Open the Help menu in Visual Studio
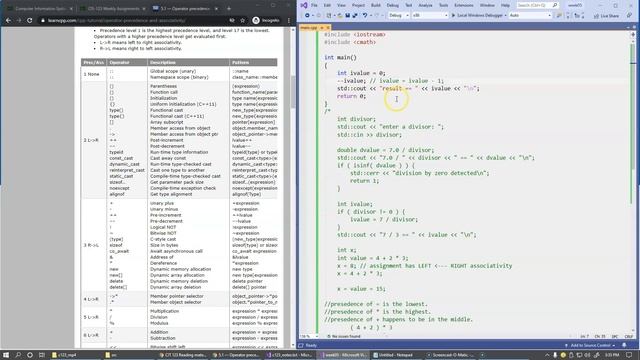Image resolution: width=640 pixels, height=360 pixels. tap(505, 5)
